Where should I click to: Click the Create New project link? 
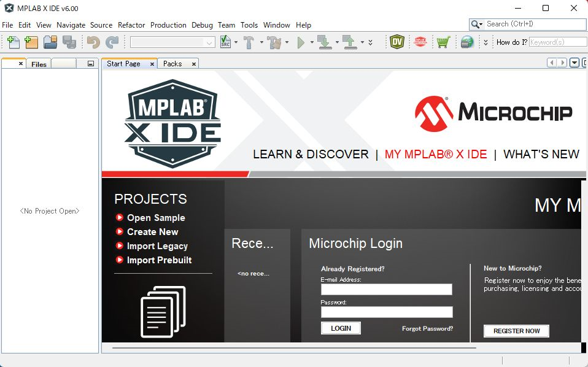[153, 231]
